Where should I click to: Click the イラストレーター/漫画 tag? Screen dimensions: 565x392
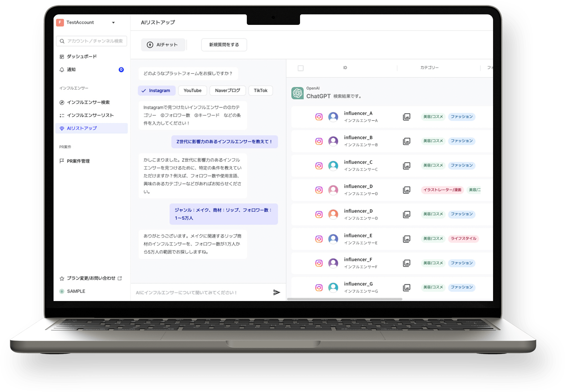(x=442, y=190)
